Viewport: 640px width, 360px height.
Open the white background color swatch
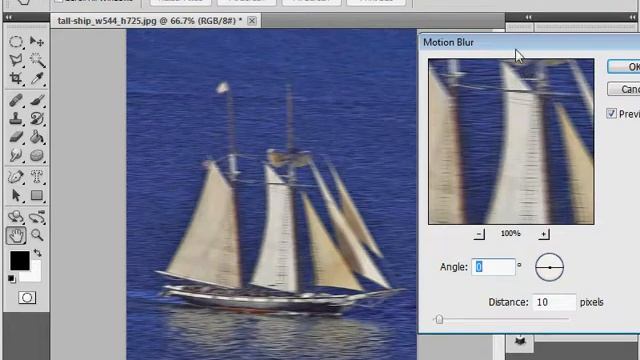35,275
